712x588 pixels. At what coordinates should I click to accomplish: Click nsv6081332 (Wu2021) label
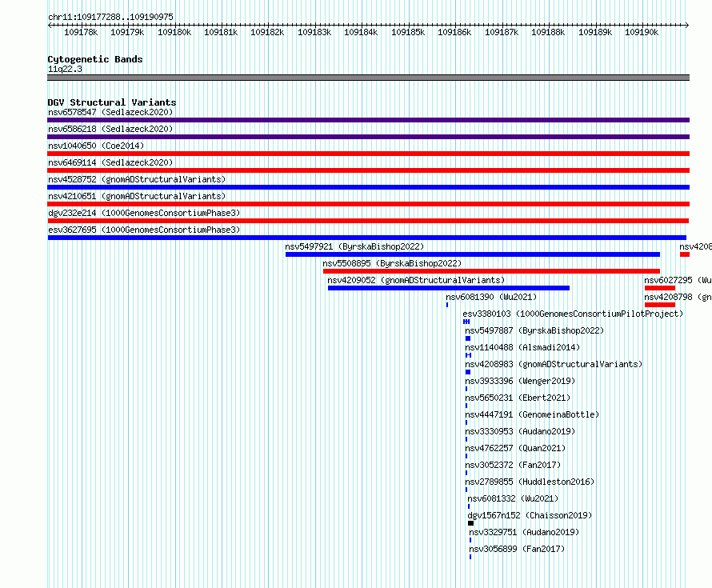[x=513, y=498]
